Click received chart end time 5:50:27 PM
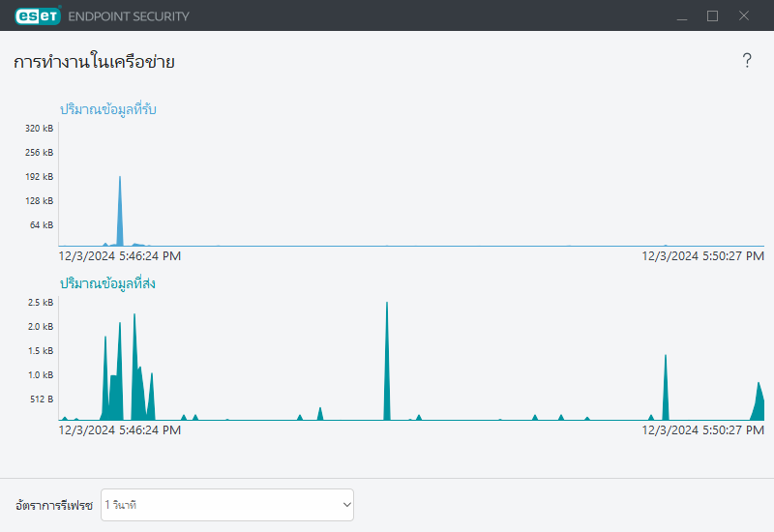The height and width of the screenshot is (532, 774). [703, 255]
